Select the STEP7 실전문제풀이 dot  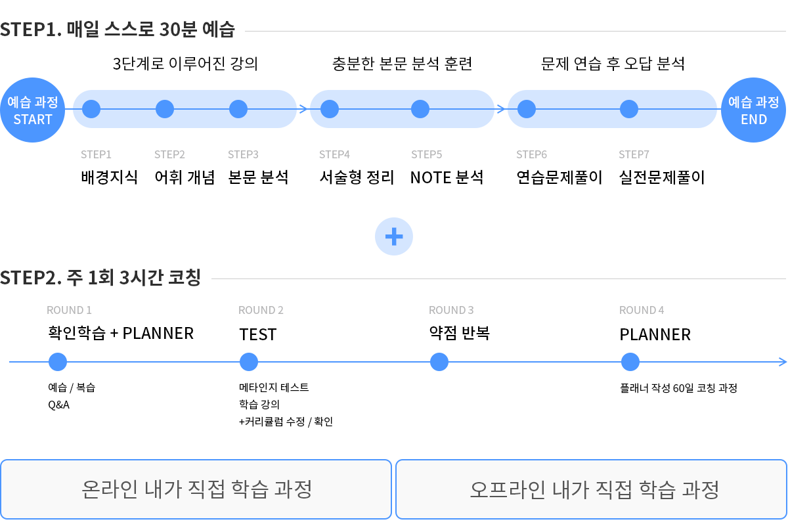tap(629, 109)
